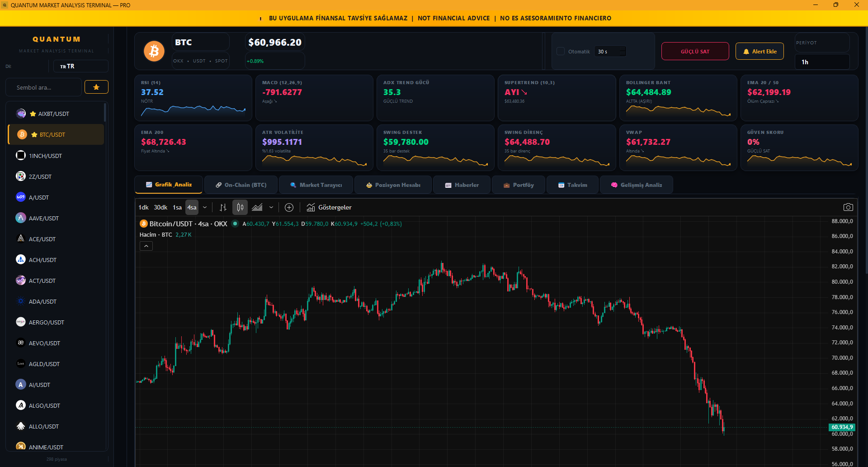The width and height of the screenshot is (868, 467).
Task: Click the ACE/USDT coin icon
Action: (21, 239)
